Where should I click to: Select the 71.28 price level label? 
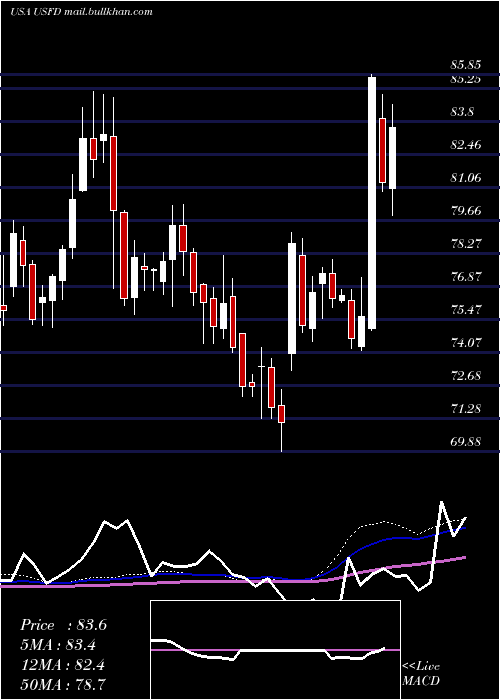[x=466, y=408]
